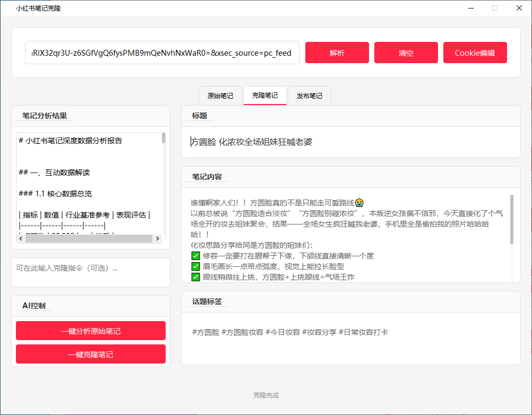Image resolution: width=532 pixels, height=415 pixels.
Task: Click the 清空 clear button
Action: 406,53
